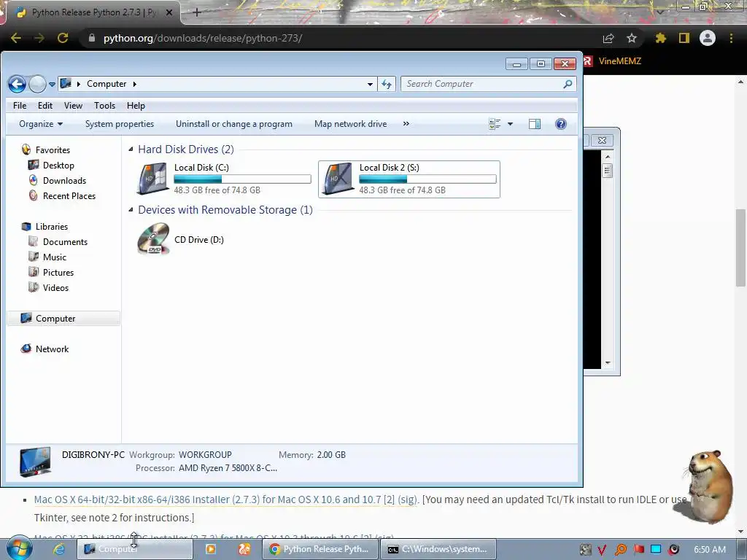
Task: Change view with view icon
Action: (x=495, y=124)
